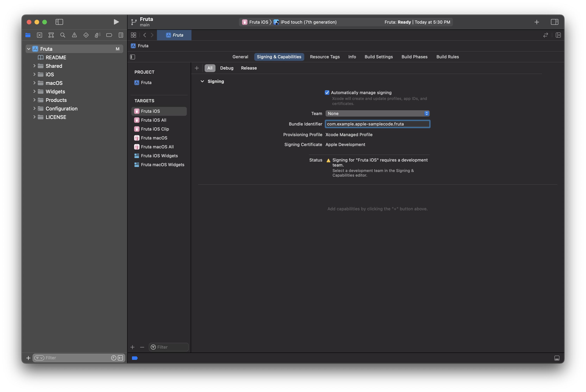
Task: Select the Fruta macOS Widgets target
Action: [159, 165]
